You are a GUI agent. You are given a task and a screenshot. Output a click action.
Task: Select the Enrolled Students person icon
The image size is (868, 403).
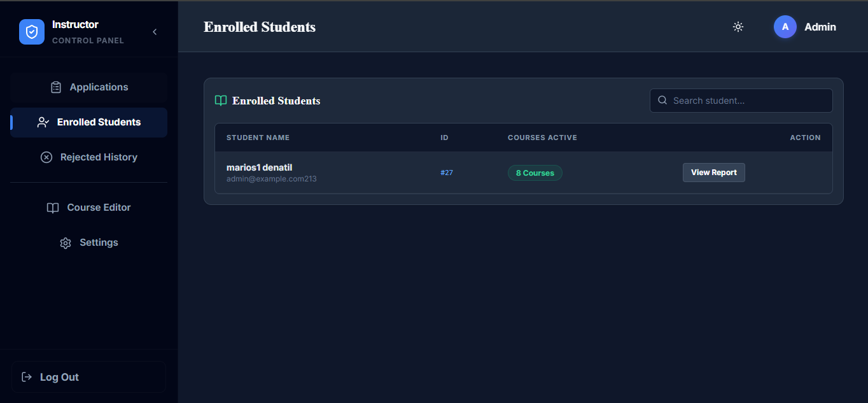(x=42, y=122)
